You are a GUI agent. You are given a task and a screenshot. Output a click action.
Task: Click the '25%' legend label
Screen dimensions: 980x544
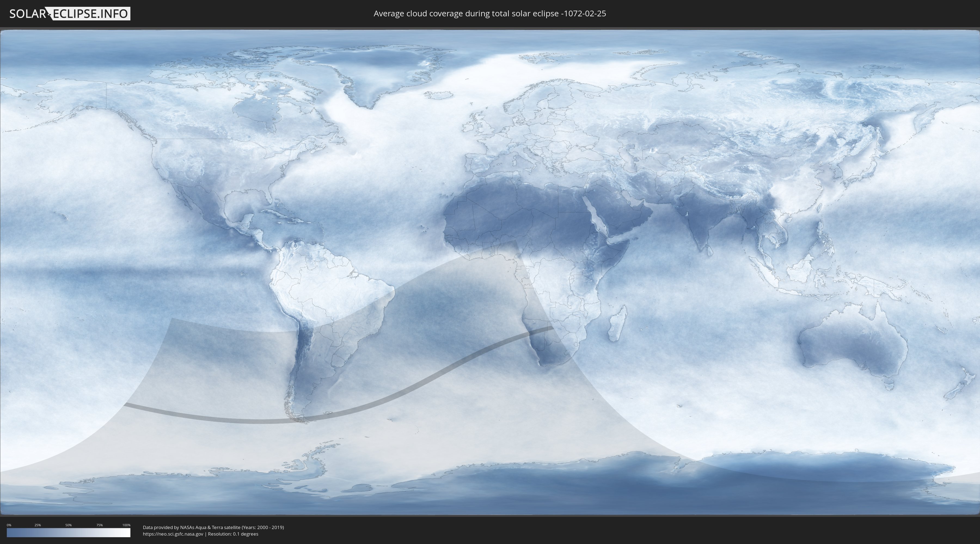tap(38, 525)
